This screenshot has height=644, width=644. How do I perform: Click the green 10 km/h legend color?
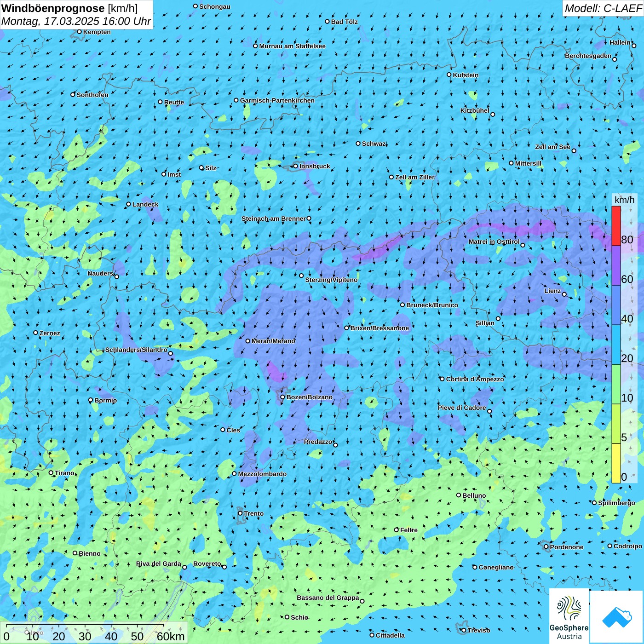click(616, 384)
